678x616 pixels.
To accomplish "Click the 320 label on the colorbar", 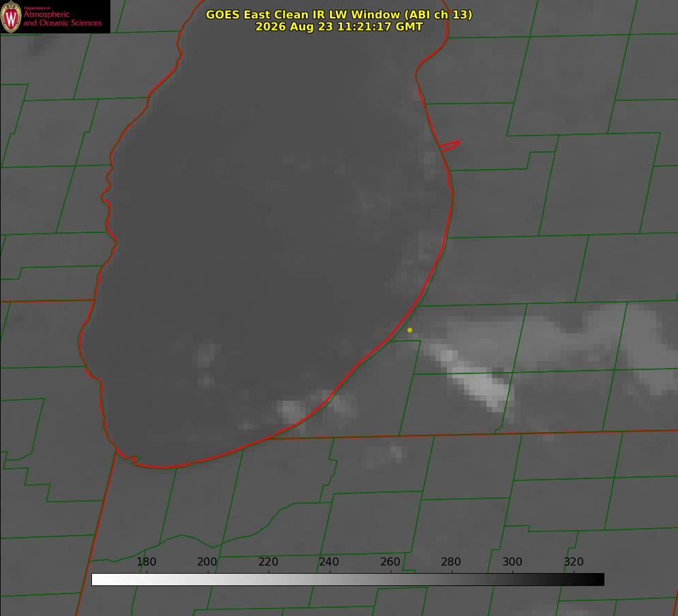I will [574, 561].
